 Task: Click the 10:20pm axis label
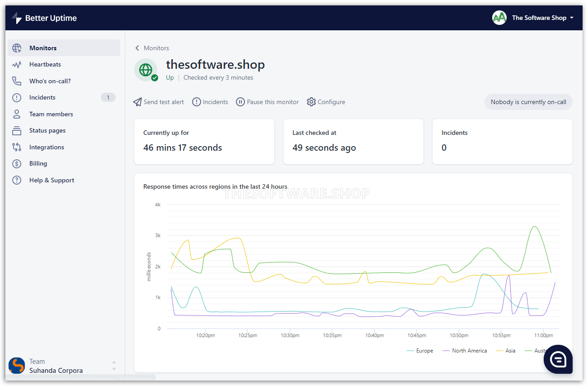206,335
